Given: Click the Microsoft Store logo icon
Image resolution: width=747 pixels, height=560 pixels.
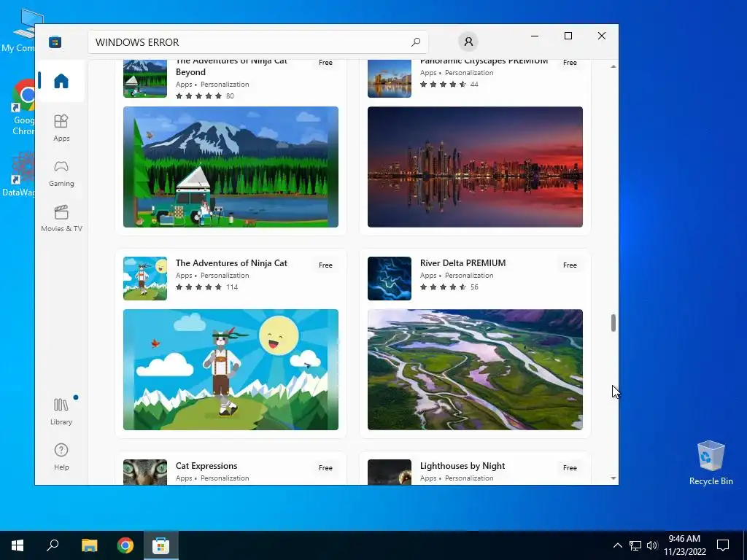Looking at the screenshot, I should (x=55, y=42).
